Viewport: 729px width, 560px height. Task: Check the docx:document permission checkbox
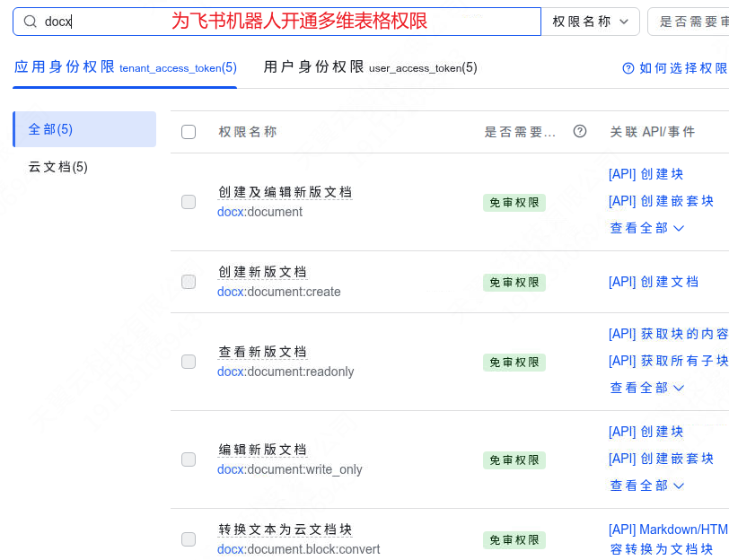(x=189, y=202)
